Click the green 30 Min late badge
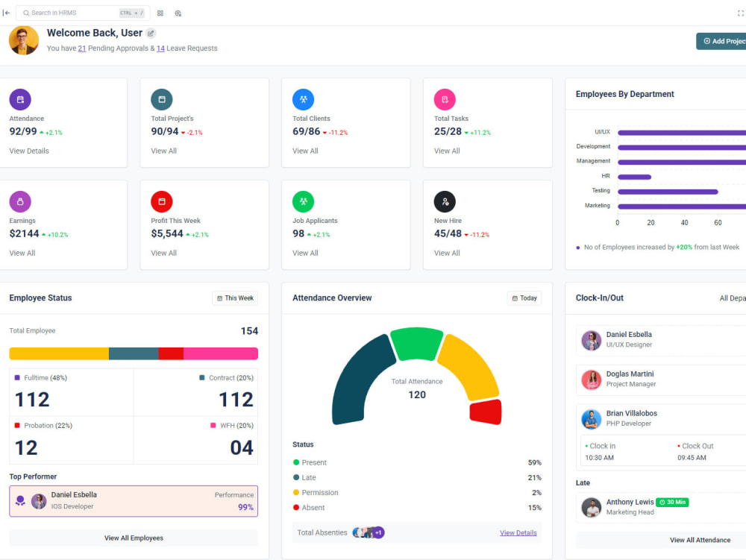This screenshot has height=560, width=746. pos(672,502)
